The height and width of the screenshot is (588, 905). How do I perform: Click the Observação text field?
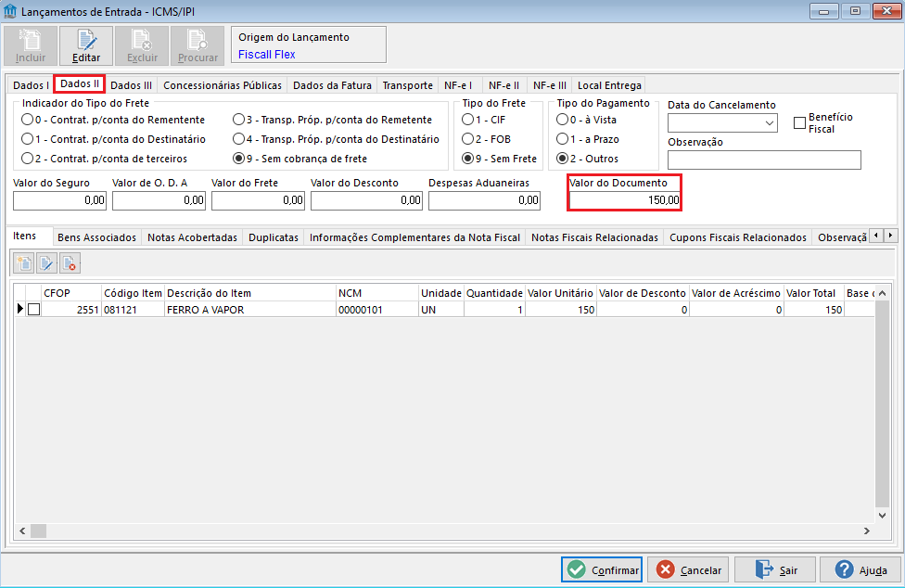click(x=764, y=160)
